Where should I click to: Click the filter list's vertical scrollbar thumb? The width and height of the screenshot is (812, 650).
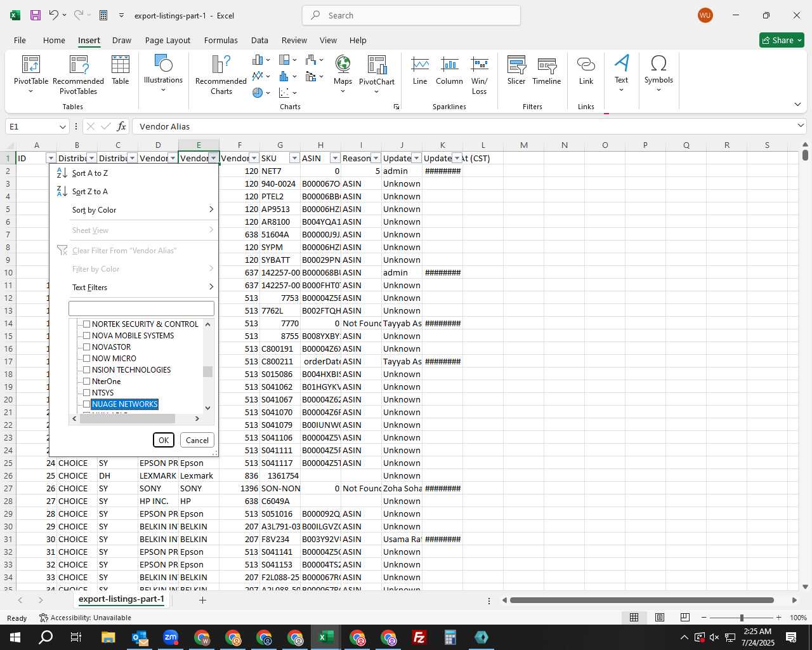pos(207,371)
